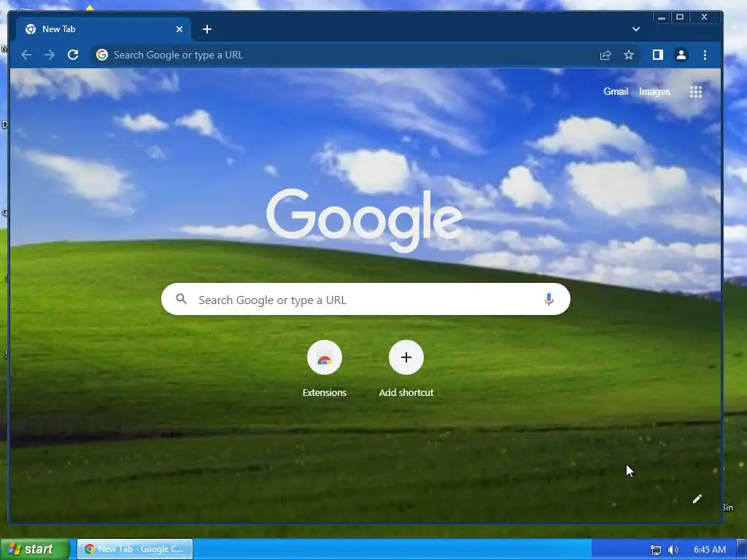
Task: Reload the current page
Action: pyautogui.click(x=73, y=55)
